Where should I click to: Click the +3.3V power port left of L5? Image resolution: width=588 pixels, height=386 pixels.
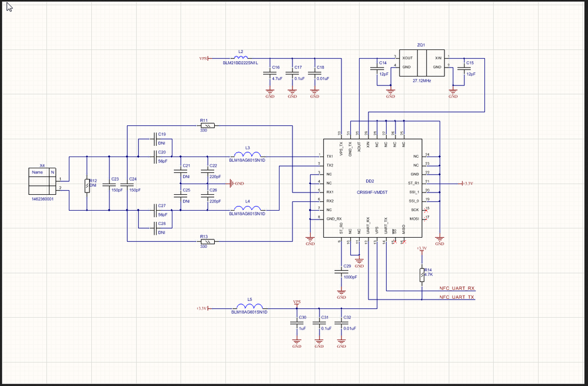click(204, 308)
